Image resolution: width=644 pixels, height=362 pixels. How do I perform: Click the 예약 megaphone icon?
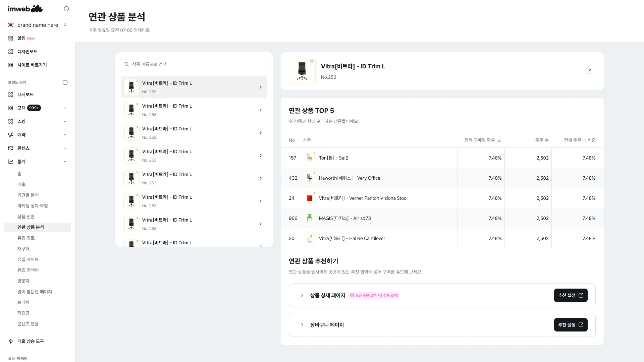tap(11, 135)
